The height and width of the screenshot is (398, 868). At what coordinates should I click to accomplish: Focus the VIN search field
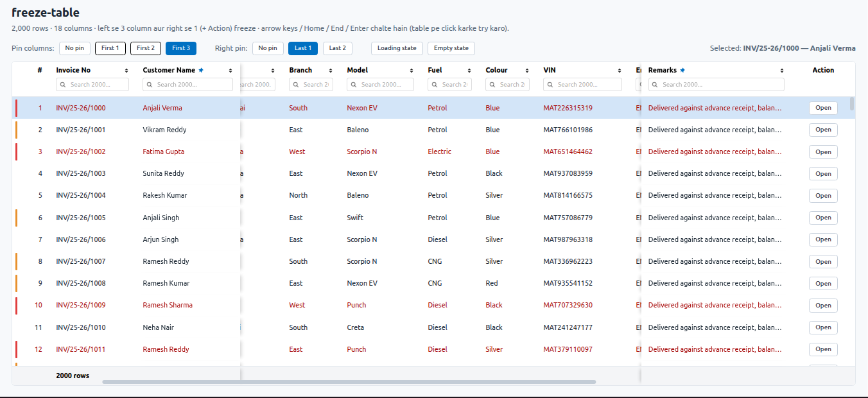point(582,84)
